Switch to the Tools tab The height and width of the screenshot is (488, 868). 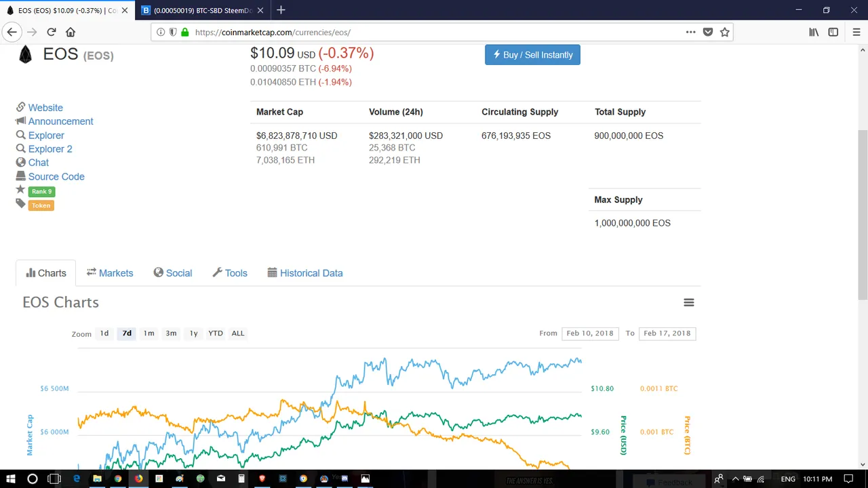(x=229, y=273)
